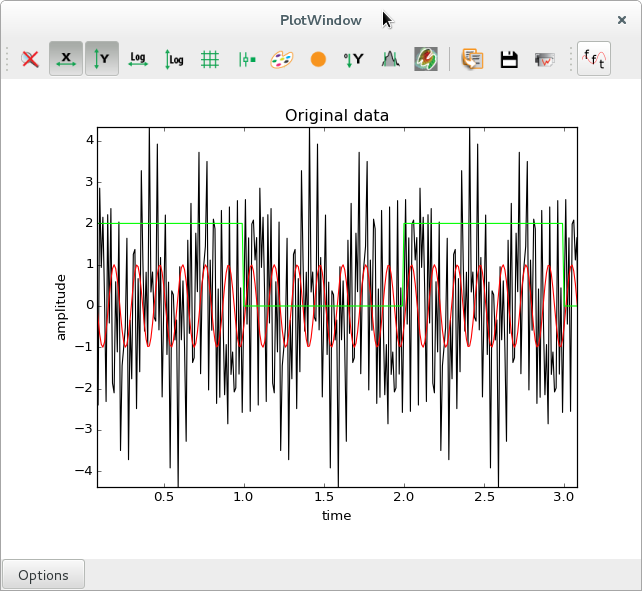Click the Y axis invert icon
Screen dimensions: 642x591
[354, 59]
